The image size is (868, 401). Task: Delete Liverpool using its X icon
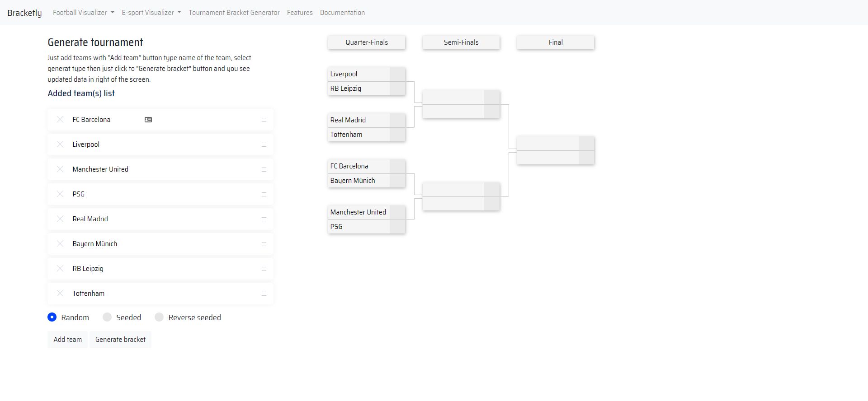tap(60, 145)
